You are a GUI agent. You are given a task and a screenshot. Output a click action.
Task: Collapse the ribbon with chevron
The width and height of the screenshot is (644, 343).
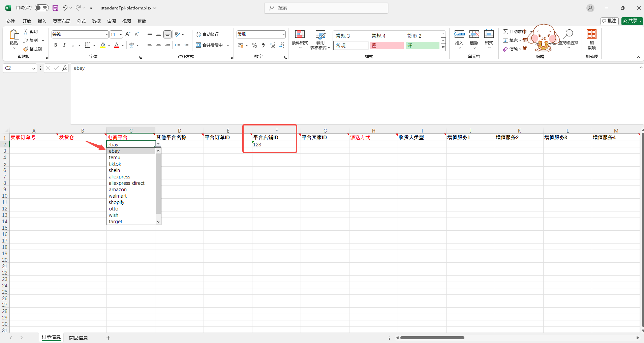(638, 57)
